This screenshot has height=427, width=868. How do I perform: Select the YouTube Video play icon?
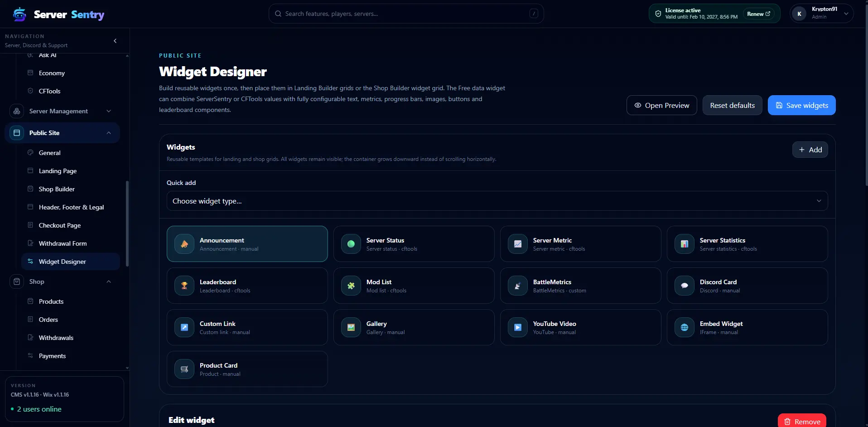click(x=518, y=327)
